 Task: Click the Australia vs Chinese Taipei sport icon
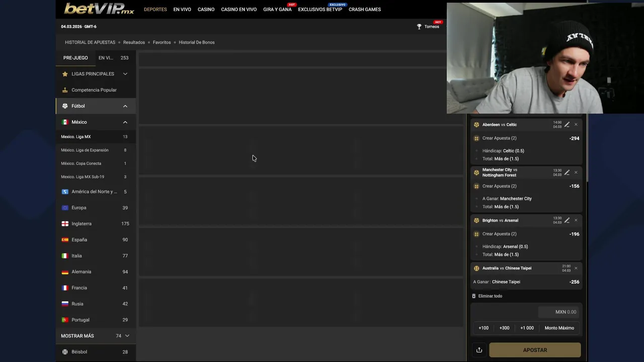point(476,268)
